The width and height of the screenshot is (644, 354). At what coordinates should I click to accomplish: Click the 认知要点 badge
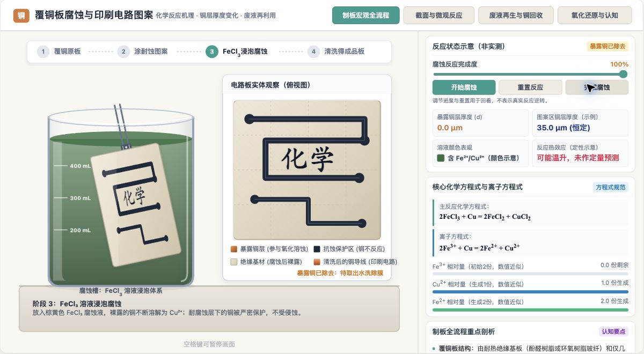(613, 331)
